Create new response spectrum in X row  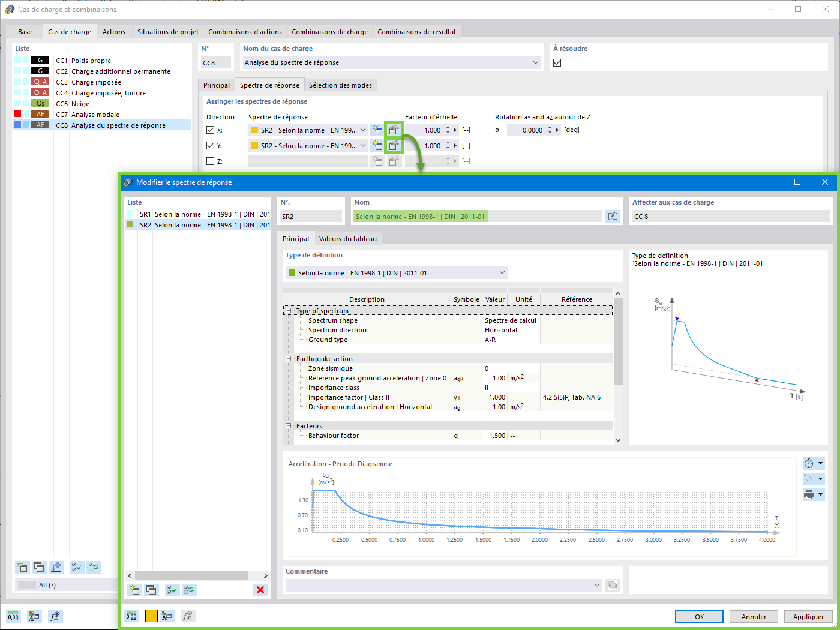tap(377, 130)
